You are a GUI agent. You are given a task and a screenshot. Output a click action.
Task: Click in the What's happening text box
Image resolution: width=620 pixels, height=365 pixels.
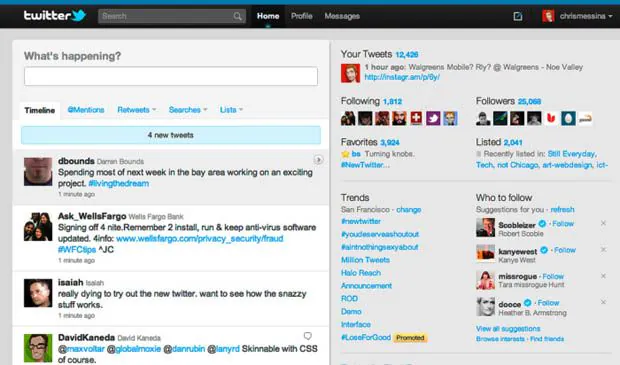tap(171, 76)
